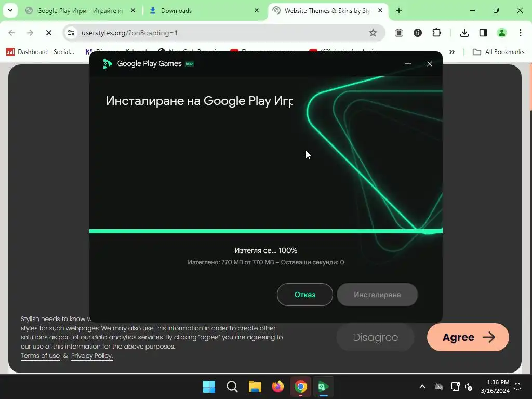
Task: Switch to Google Play Игри tab
Action: tap(81, 10)
